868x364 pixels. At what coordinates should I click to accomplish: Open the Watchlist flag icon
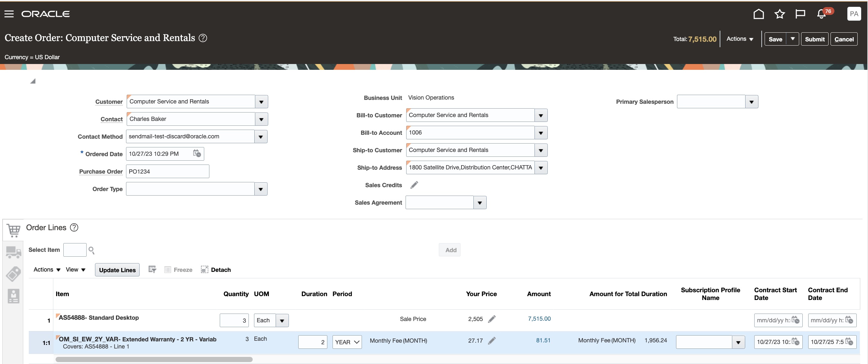tap(800, 14)
